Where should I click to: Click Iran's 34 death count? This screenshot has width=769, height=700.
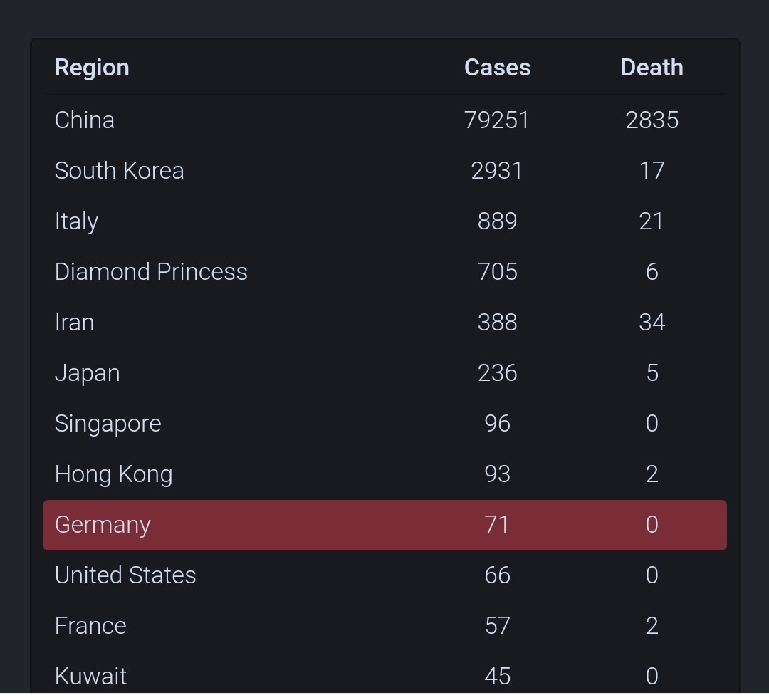(652, 323)
